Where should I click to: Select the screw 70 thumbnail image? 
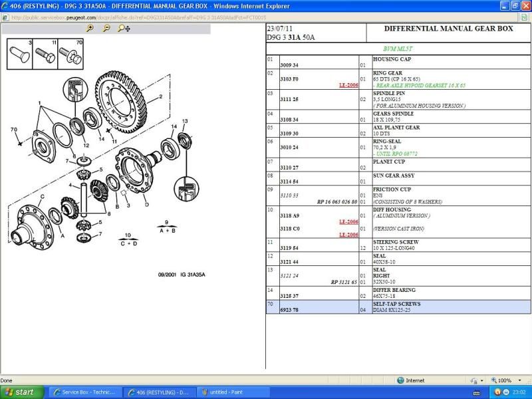click(x=70, y=54)
